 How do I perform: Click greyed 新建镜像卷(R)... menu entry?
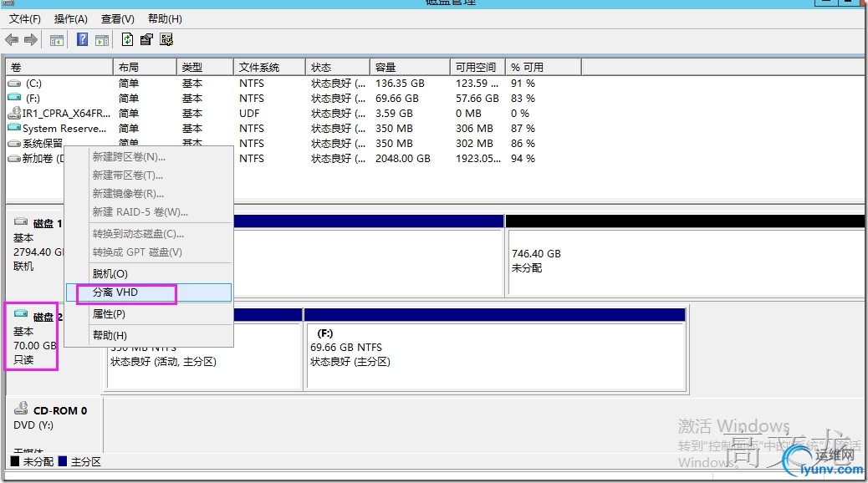click(149, 194)
